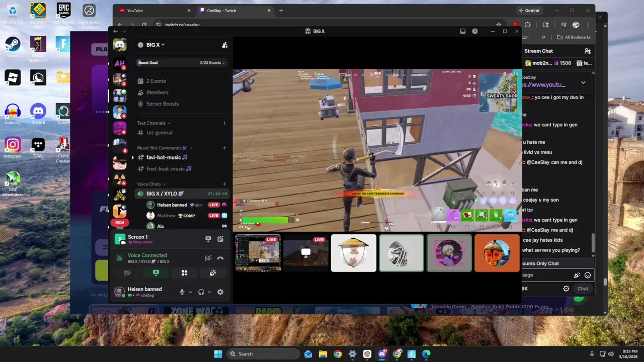Screen dimensions: 644x362
Task: Deafen with headphones icon
Action: pyautogui.click(x=201, y=292)
